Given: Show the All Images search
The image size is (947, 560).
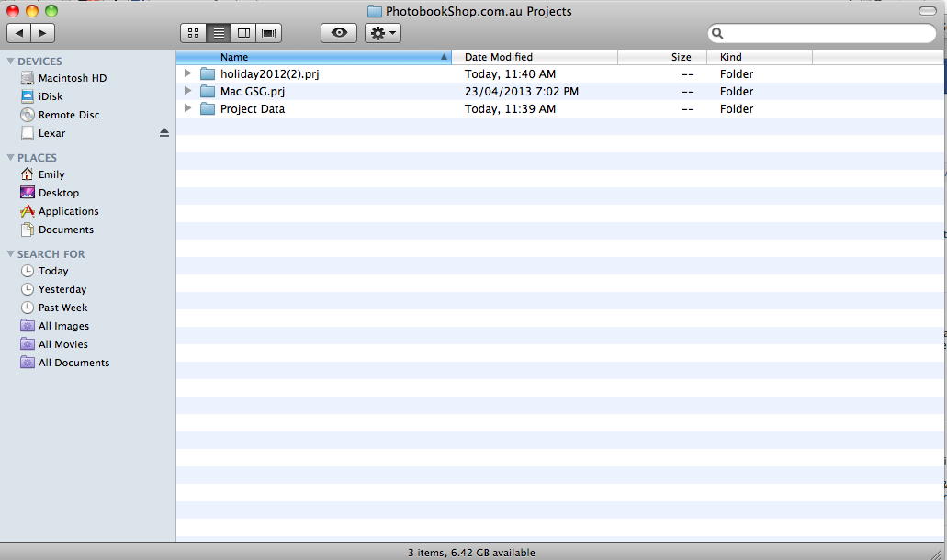Looking at the screenshot, I should (x=63, y=326).
